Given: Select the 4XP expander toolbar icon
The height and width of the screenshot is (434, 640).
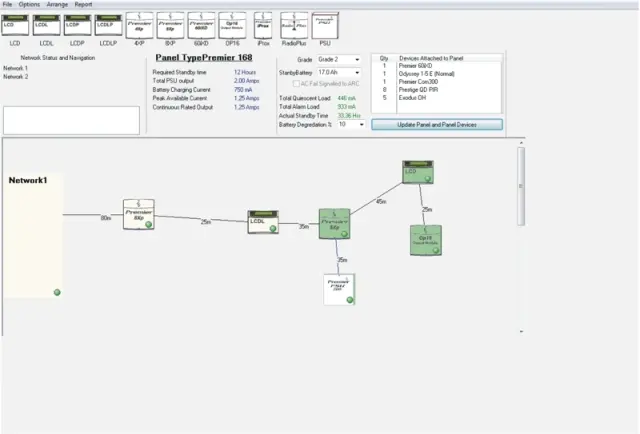Looking at the screenshot, I should tap(140, 25).
